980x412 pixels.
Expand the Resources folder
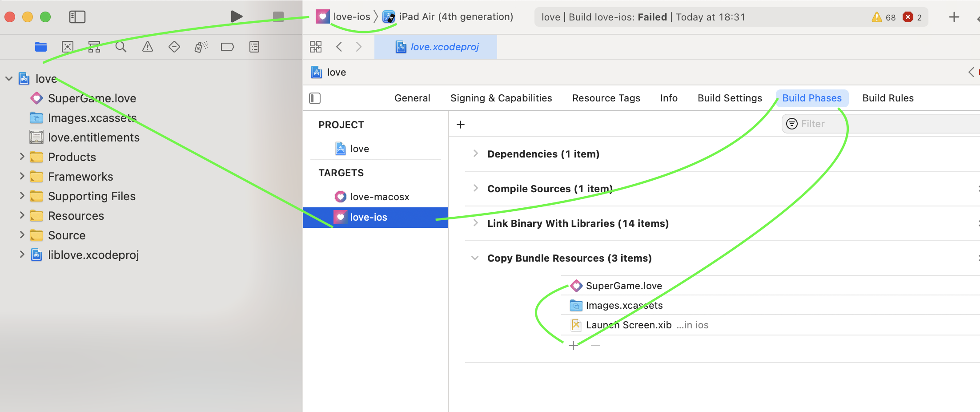pyautogui.click(x=22, y=215)
